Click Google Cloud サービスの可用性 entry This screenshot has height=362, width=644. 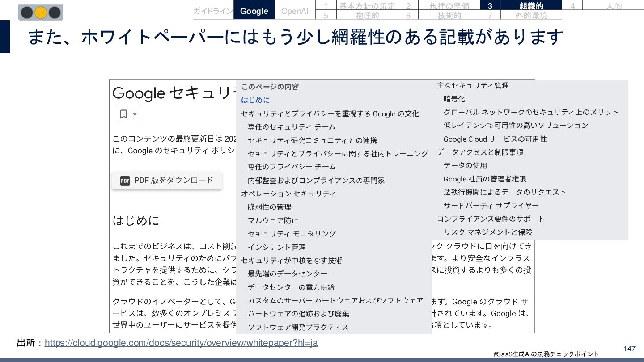point(495,139)
